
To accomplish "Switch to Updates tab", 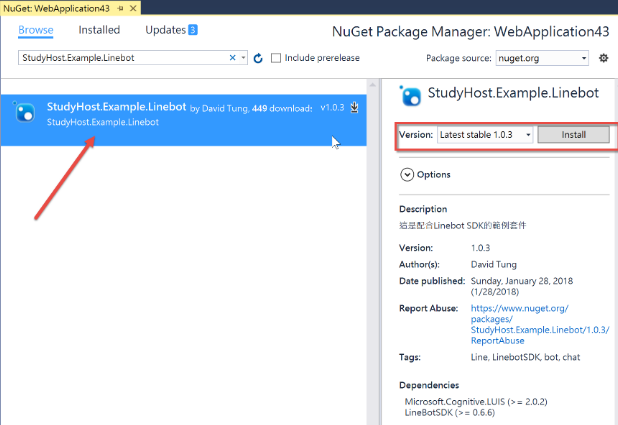I will [165, 30].
